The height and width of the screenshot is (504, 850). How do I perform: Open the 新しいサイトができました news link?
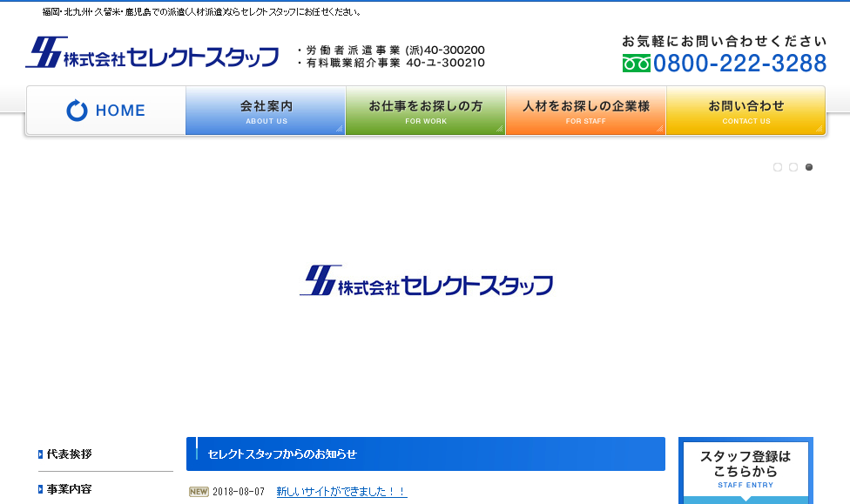(341, 492)
